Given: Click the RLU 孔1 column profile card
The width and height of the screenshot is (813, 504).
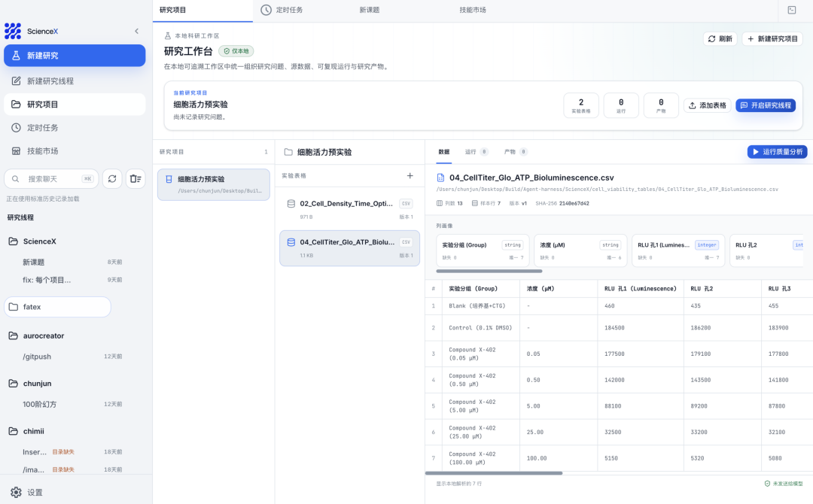Looking at the screenshot, I should (678, 250).
